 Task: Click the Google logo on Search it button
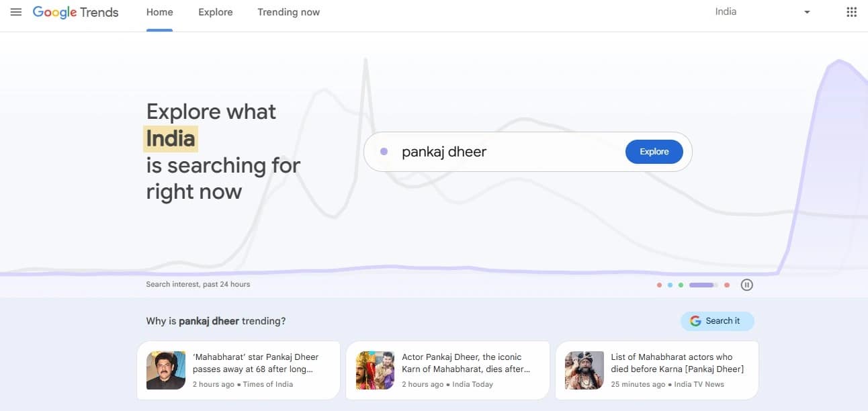pos(694,320)
